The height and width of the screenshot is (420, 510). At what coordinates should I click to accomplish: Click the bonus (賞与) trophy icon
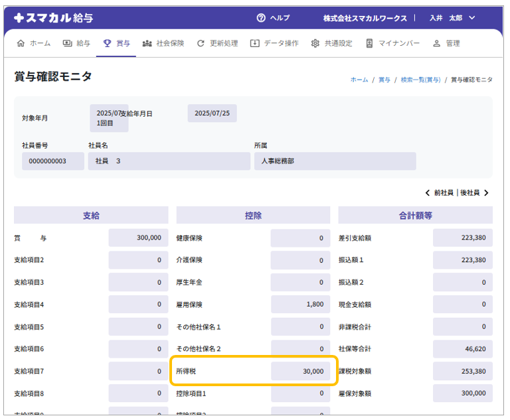point(108,43)
